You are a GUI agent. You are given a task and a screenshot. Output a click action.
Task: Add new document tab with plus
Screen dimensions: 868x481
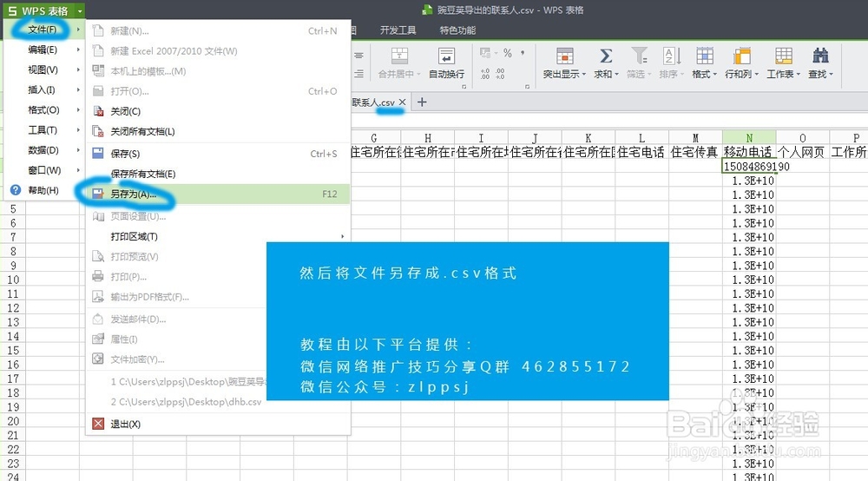point(422,102)
